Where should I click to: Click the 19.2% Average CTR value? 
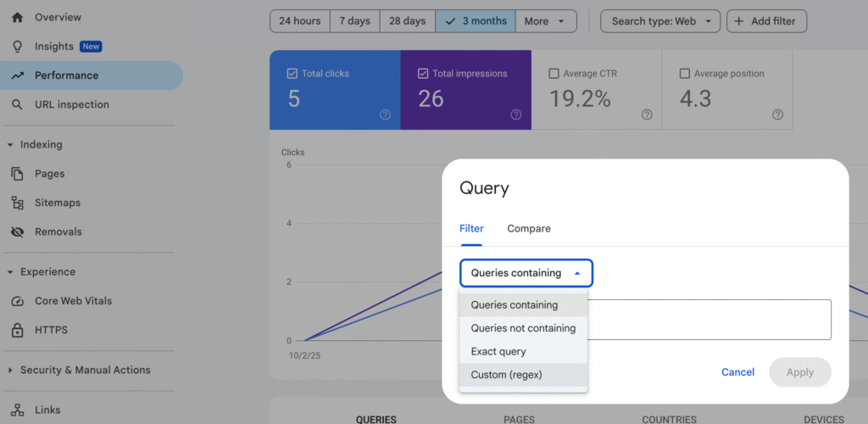pyautogui.click(x=580, y=98)
